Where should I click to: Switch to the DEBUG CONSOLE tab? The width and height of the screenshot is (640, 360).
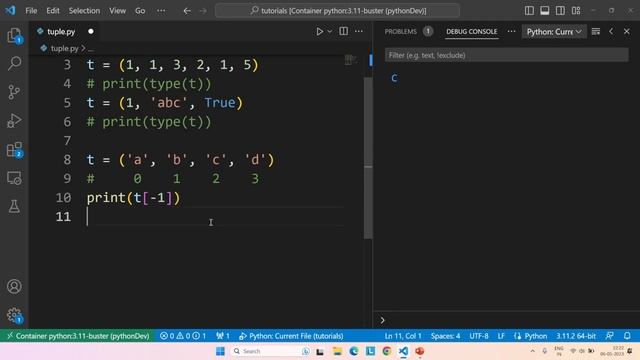471,31
